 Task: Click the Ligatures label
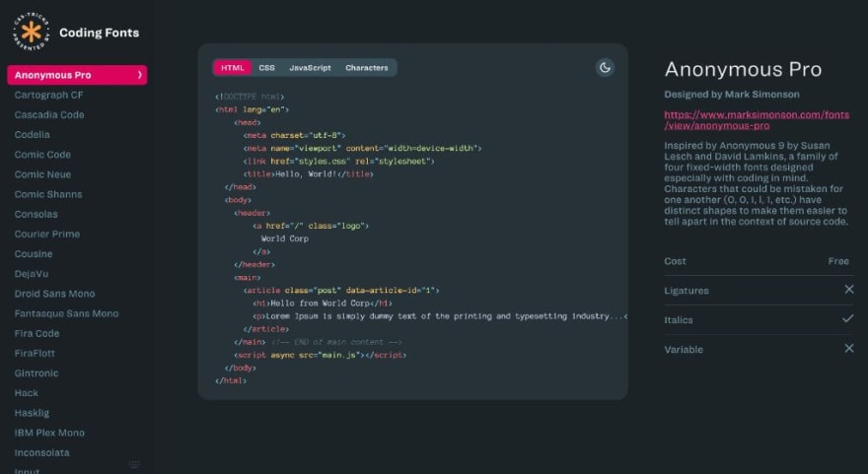(x=687, y=291)
